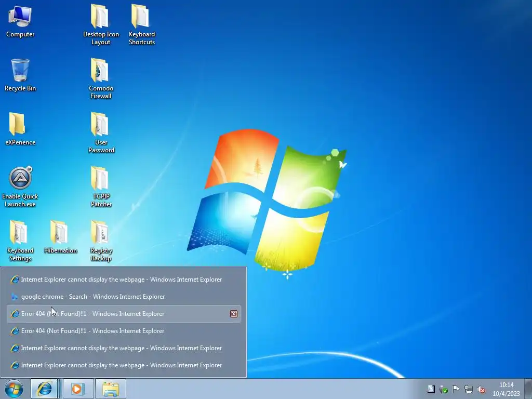Switch to topmost 'cannot display the webpage' window
532x399 pixels.
pyautogui.click(x=124, y=280)
